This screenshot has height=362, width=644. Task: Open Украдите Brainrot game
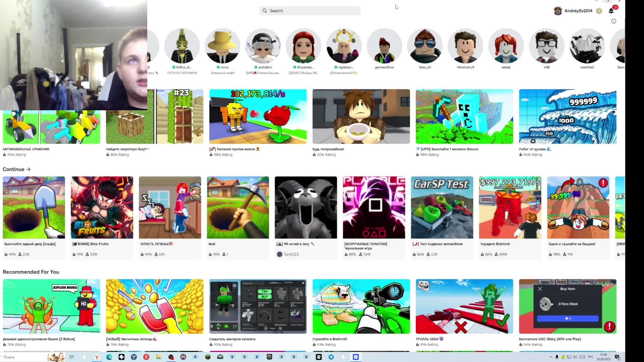pyautogui.click(x=510, y=207)
